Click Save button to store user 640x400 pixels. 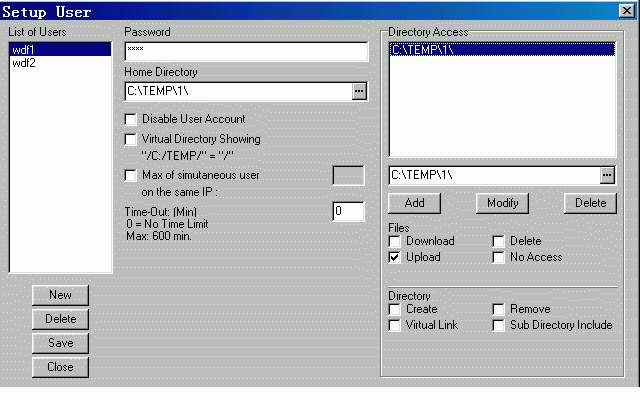60,343
